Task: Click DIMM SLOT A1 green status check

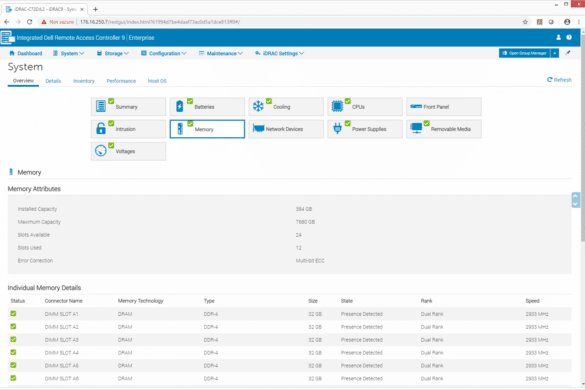Action: (x=13, y=313)
